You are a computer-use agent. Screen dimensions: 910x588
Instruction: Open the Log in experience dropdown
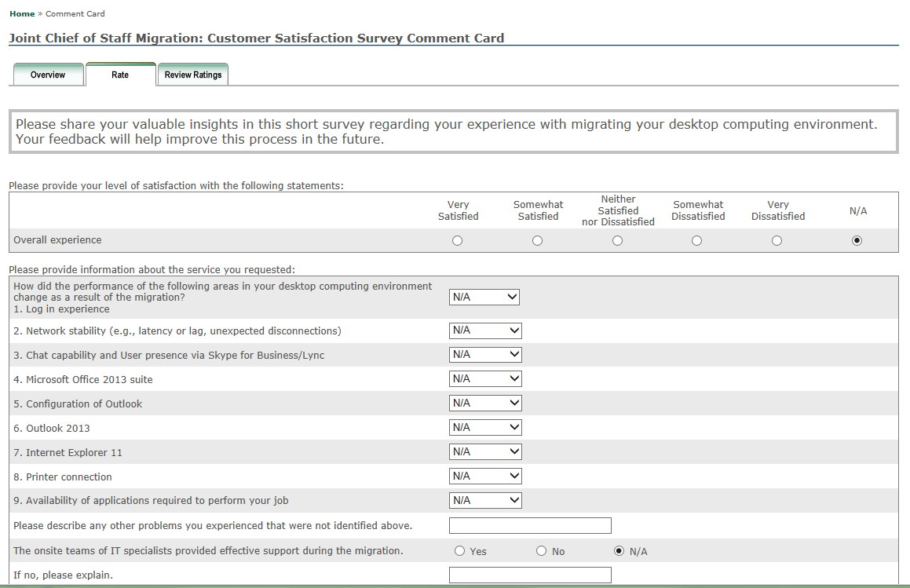coord(484,298)
